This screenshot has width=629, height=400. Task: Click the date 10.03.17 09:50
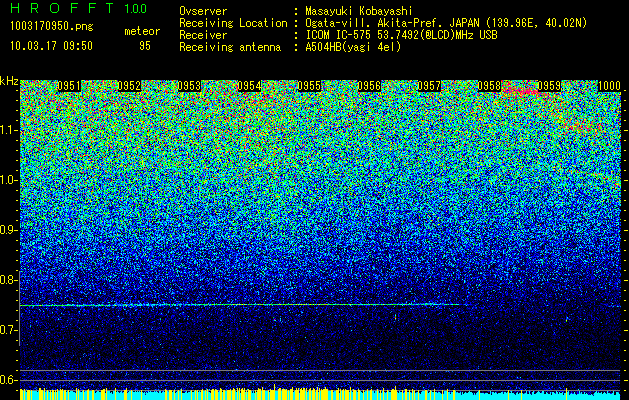click(51, 46)
